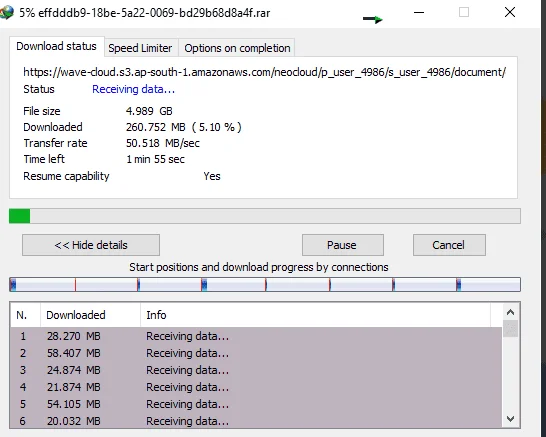Screen dimensions: 546x437
Task: Select connection row 5 with 54.105 MB
Action: [256, 404]
